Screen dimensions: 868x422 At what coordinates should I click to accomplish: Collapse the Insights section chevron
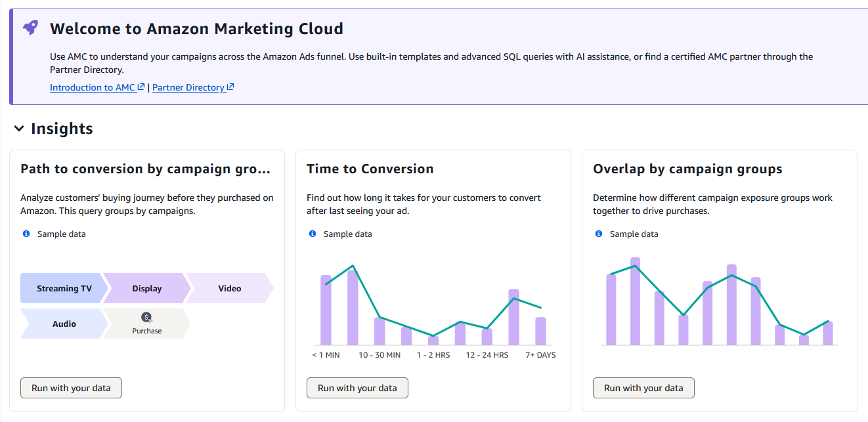(19, 129)
